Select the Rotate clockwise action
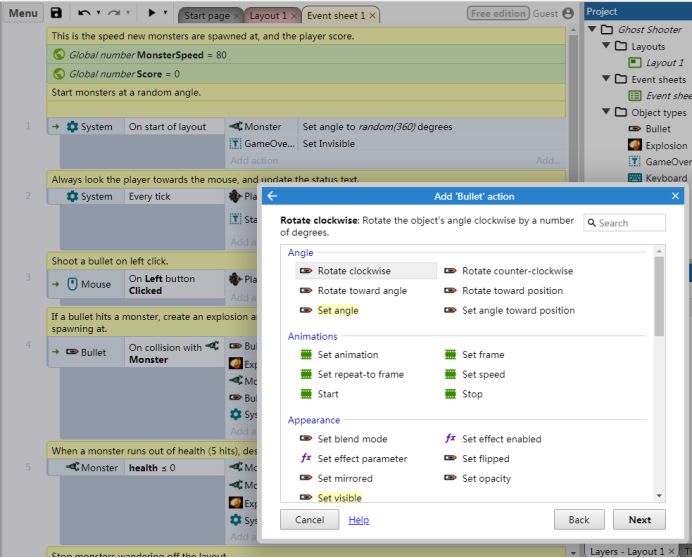Screen dimensions: 692x558 click(353, 271)
